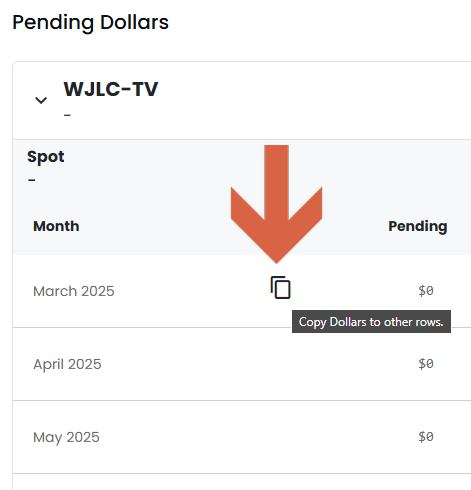Image resolution: width=471 pixels, height=490 pixels.
Task: Select the WJLC-TV station title
Action: (x=111, y=89)
